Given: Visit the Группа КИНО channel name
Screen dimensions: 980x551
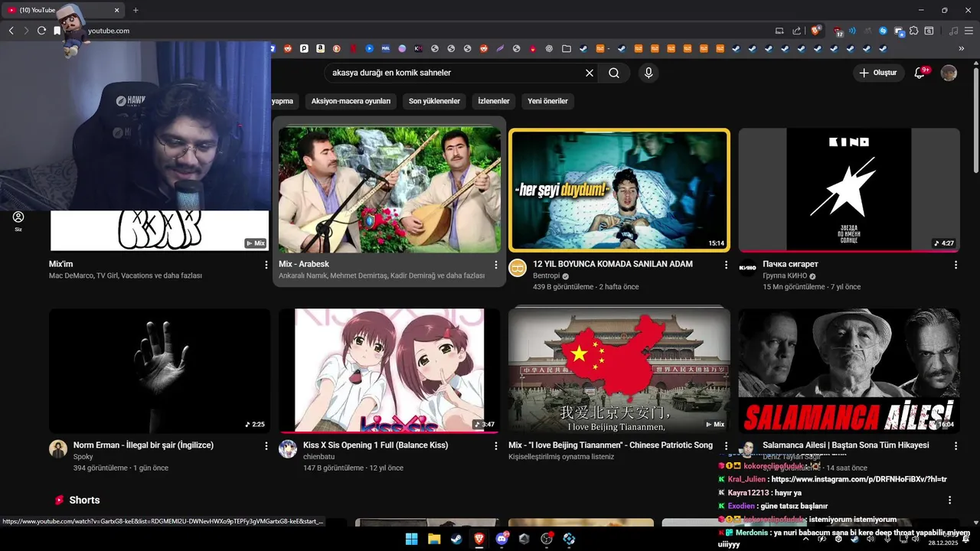Looking at the screenshot, I should click(785, 275).
